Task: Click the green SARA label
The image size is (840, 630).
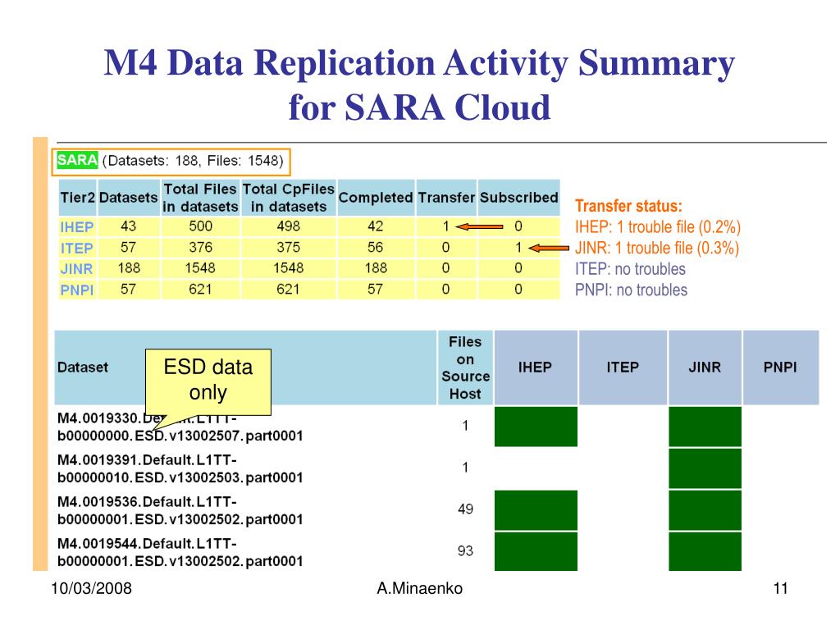Action: 77,160
